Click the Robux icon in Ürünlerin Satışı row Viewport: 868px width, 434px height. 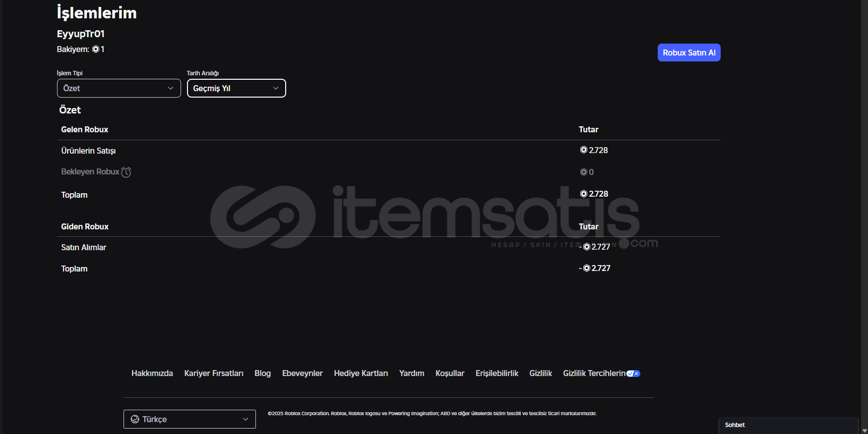584,150
